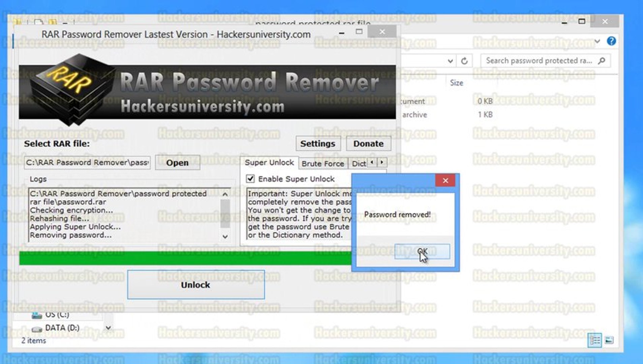Click the Unlock button
Screen dimensions: 643x364
coord(196,285)
